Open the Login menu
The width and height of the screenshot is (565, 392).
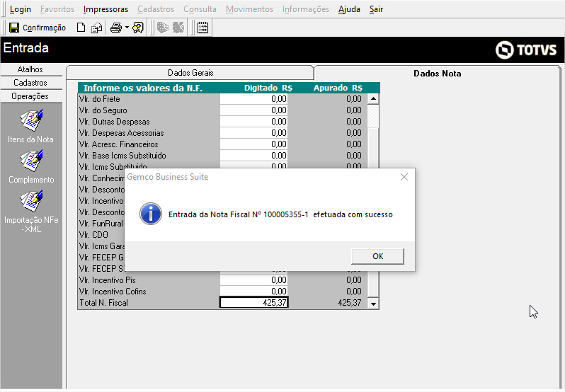(x=20, y=9)
